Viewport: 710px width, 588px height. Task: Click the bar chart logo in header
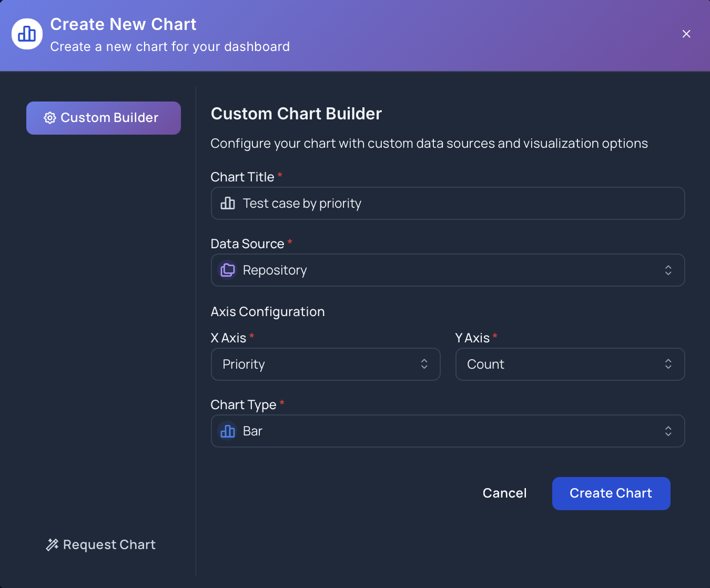tap(27, 34)
